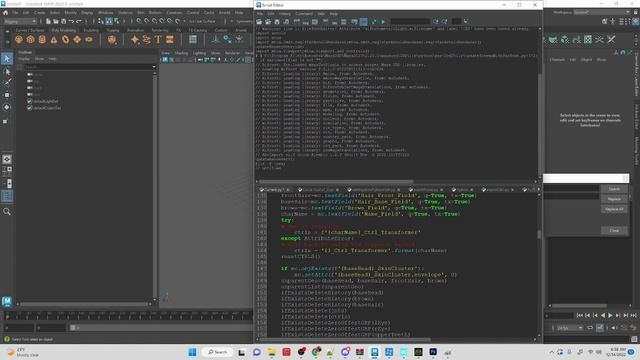Click the open scene folder icon
This screenshot has width=640, height=360.
56,21
